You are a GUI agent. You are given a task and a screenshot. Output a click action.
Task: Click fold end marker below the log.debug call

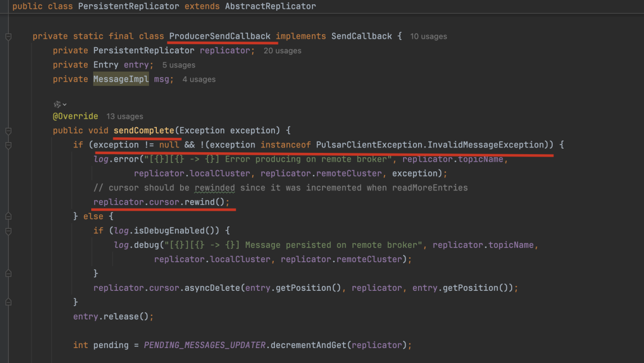pos(8,273)
